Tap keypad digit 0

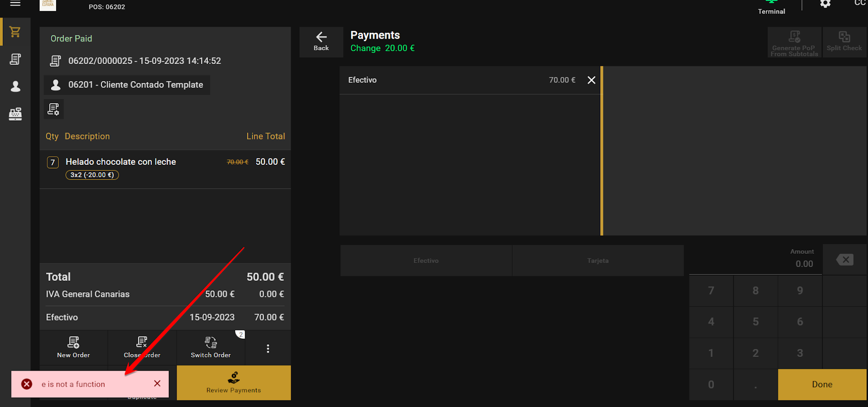coord(711,384)
